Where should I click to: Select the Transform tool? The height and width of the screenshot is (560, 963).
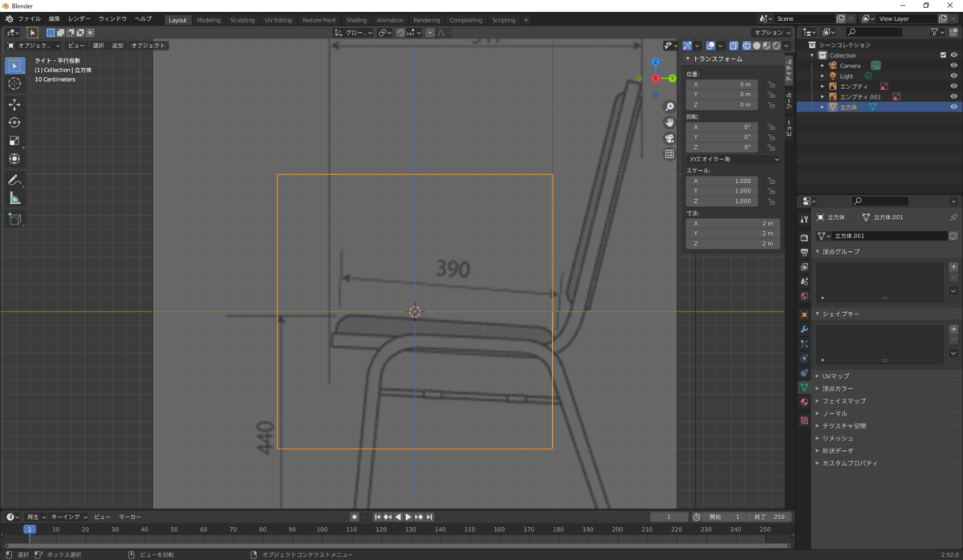14,159
